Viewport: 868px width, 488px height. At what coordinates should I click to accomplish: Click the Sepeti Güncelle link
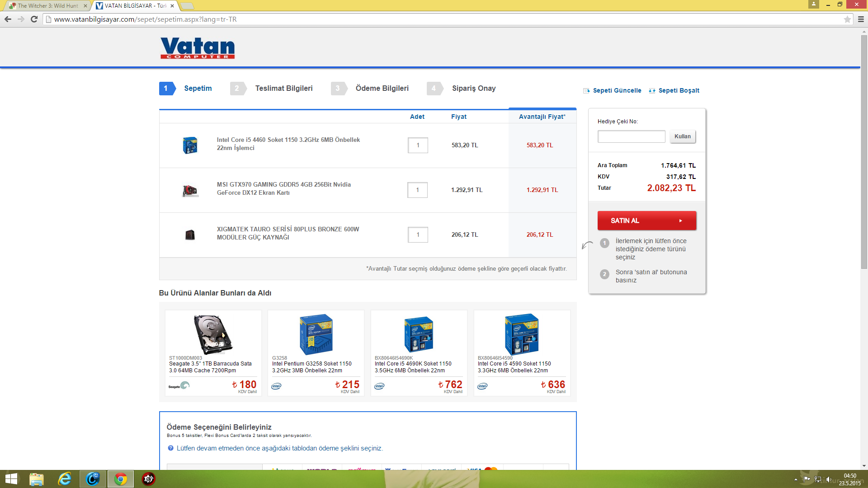(617, 91)
